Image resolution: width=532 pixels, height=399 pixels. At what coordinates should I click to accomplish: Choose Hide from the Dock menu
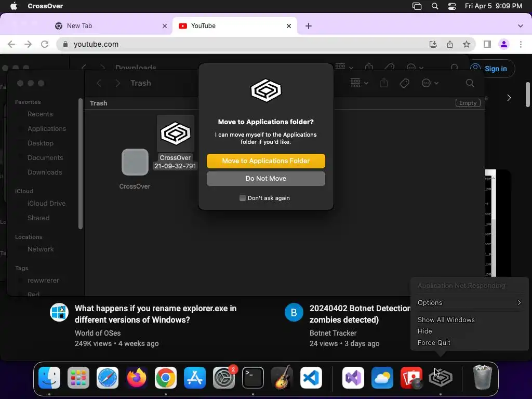pos(425,331)
